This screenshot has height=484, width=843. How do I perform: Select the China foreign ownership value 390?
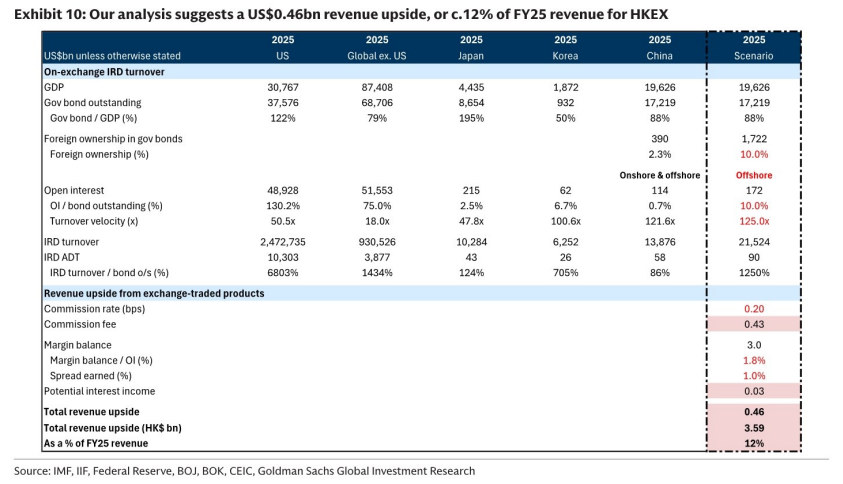pyautogui.click(x=660, y=139)
